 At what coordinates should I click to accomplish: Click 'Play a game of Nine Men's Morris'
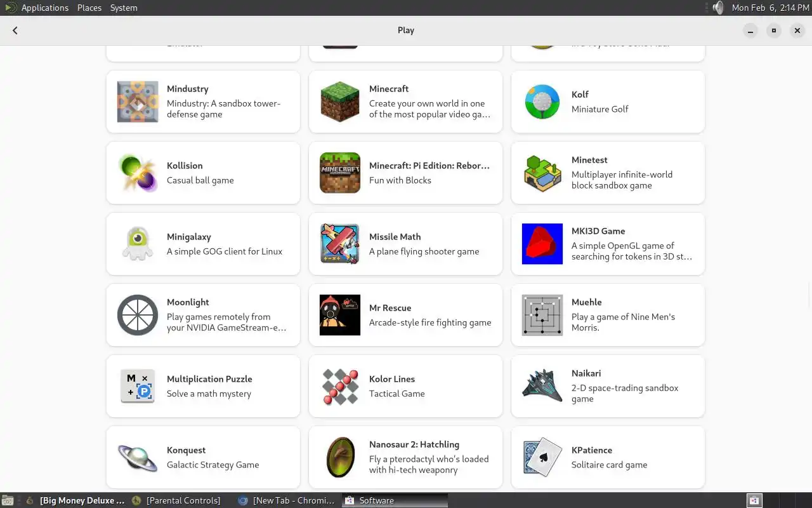click(623, 322)
